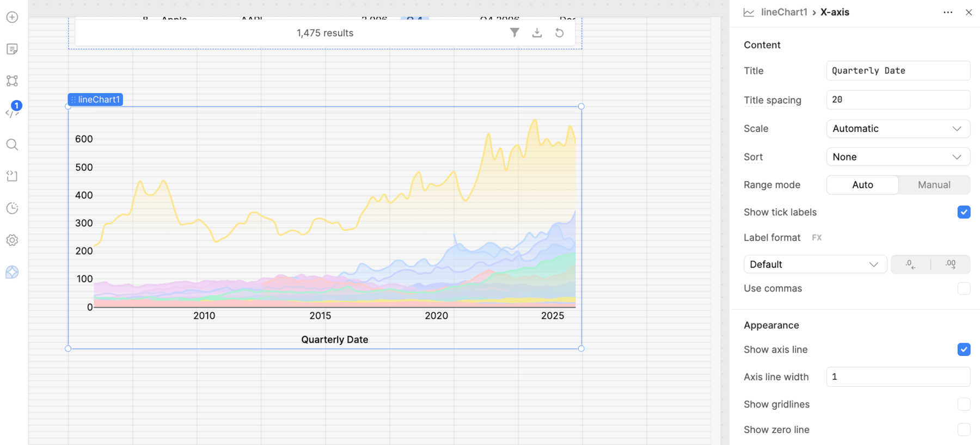The height and width of the screenshot is (445, 980).
Task: Click the add component plus icon
Action: click(x=12, y=17)
